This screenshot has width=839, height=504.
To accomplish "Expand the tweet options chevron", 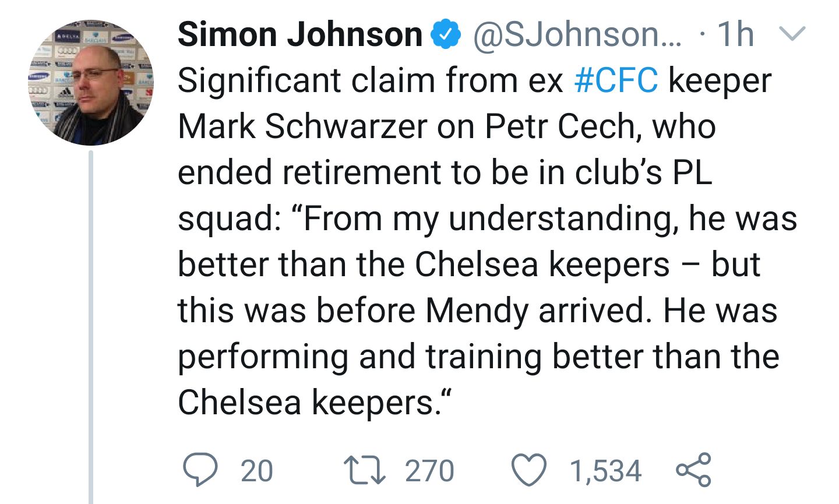I will 792,34.
